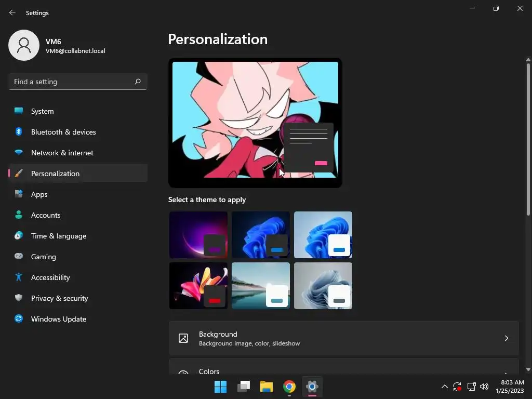Open Bluetooth & devices settings
Image resolution: width=532 pixels, height=399 pixels.
point(78,131)
